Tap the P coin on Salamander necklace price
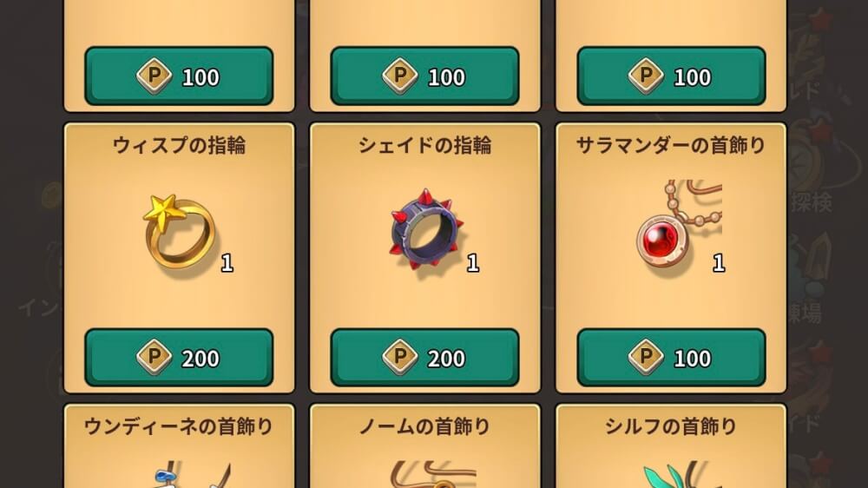This screenshot has width=868, height=488. click(646, 357)
